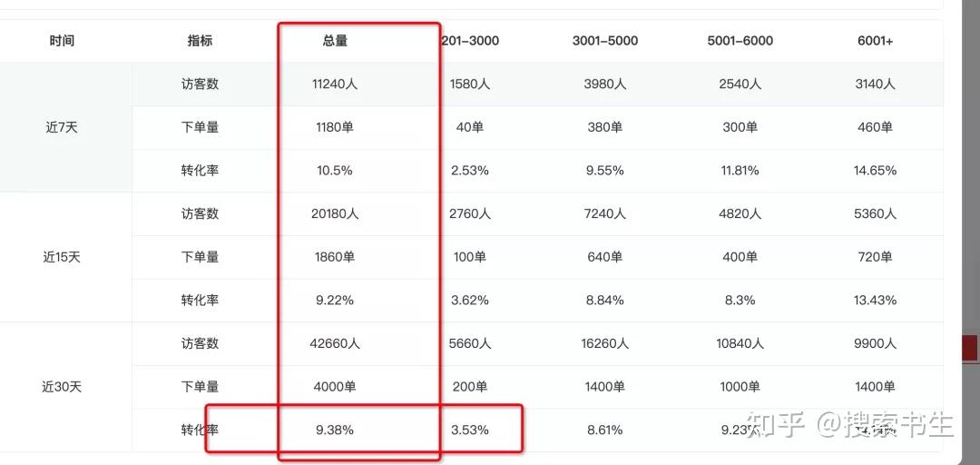
Task: Select the 4000单 total orders cell
Action: 335,388
